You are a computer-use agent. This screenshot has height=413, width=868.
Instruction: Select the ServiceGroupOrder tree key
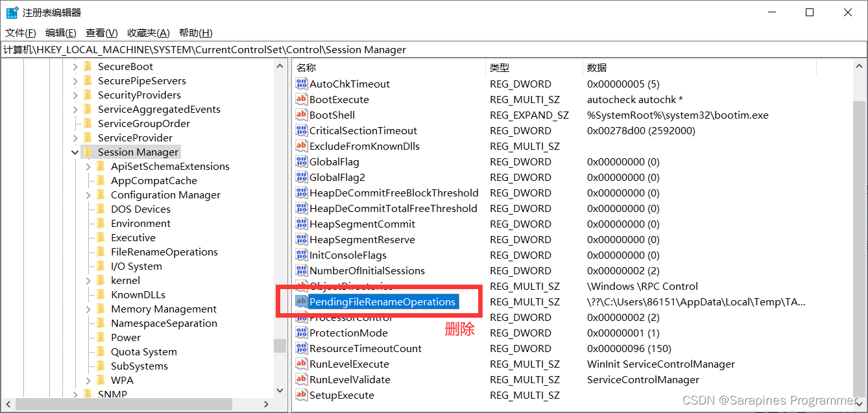(x=144, y=123)
